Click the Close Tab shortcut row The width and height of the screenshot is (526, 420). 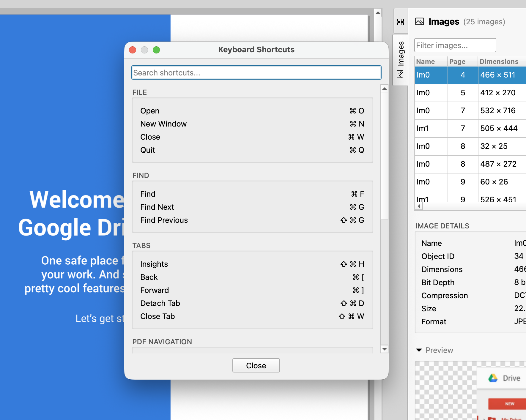pyautogui.click(x=252, y=316)
